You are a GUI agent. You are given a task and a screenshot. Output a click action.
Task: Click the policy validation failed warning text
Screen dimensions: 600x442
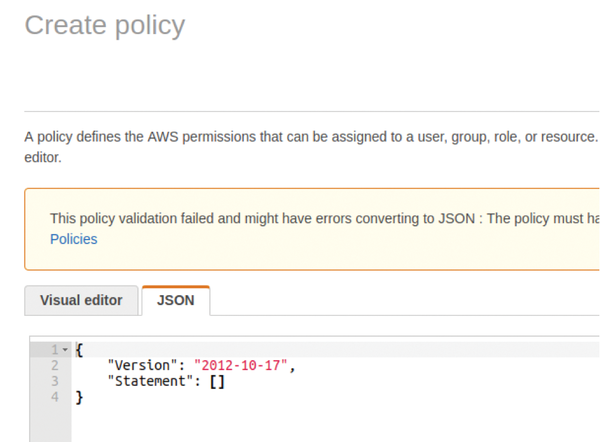click(324, 219)
